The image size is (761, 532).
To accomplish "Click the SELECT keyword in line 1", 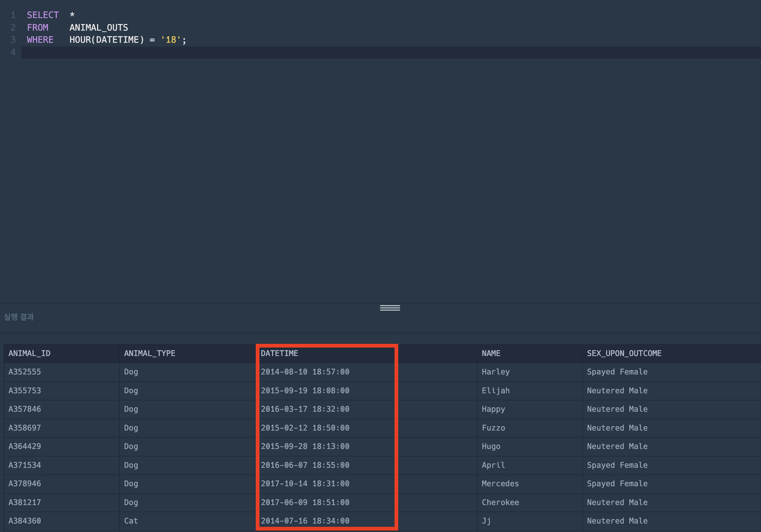I will (x=43, y=15).
